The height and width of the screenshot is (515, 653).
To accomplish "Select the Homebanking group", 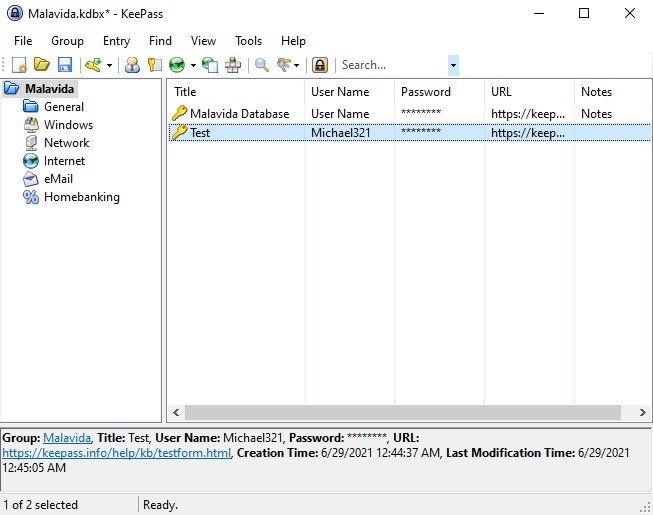I will (x=82, y=197).
